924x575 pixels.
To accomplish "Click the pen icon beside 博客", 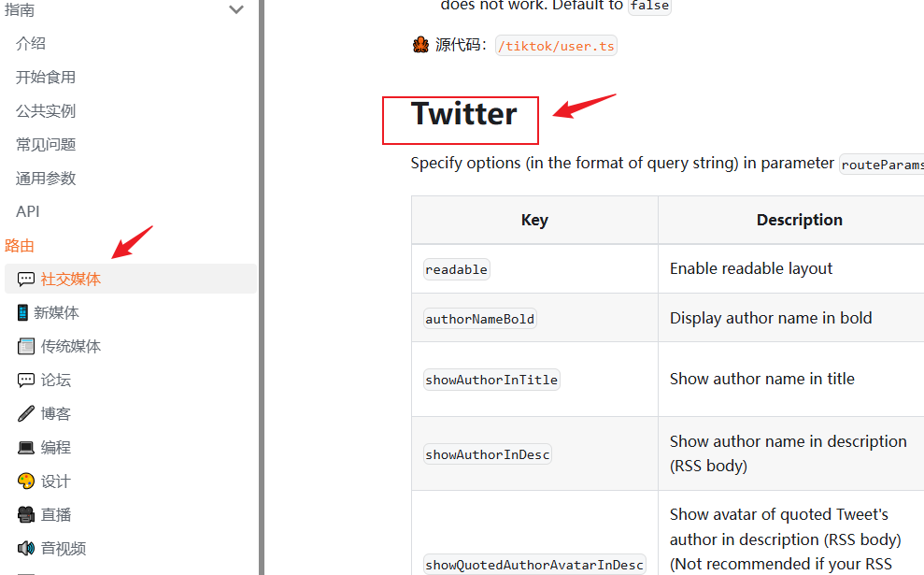I will [x=26, y=413].
